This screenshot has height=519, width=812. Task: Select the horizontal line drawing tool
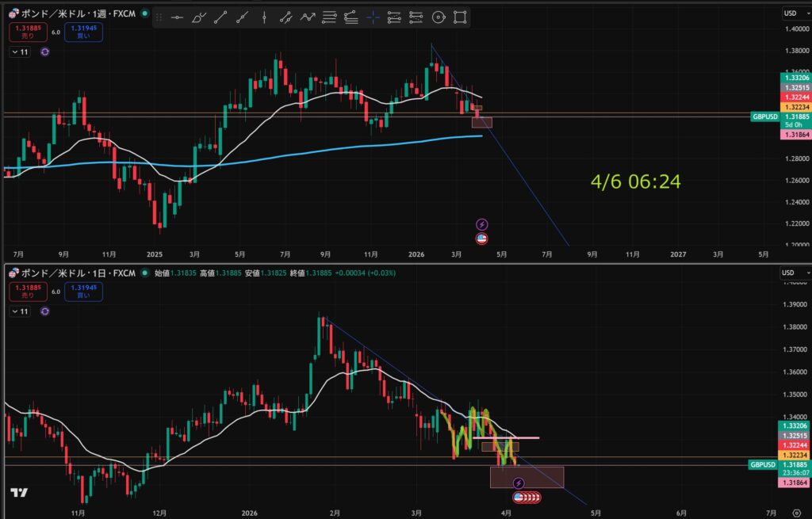pos(177,17)
